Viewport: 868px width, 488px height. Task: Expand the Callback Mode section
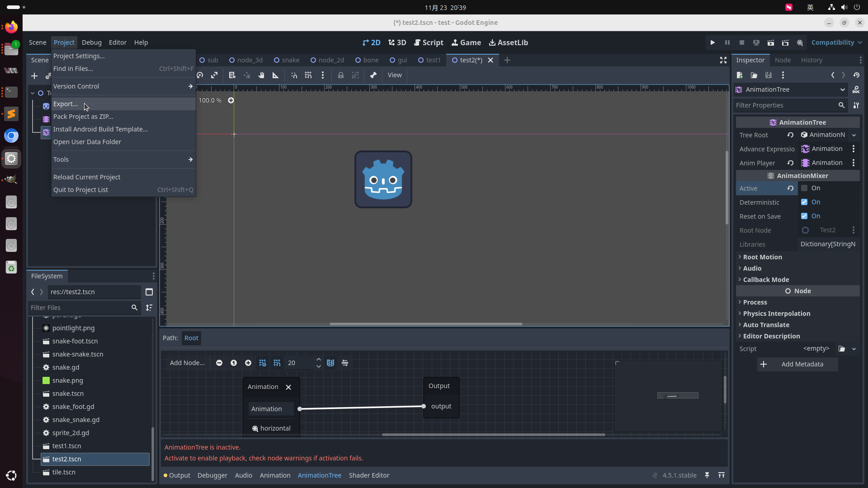(x=766, y=280)
